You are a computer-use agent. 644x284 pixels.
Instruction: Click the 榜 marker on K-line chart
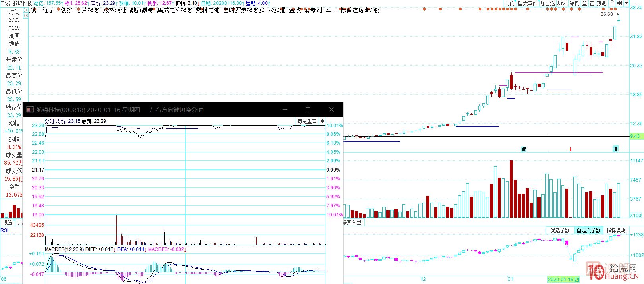coord(615,149)
